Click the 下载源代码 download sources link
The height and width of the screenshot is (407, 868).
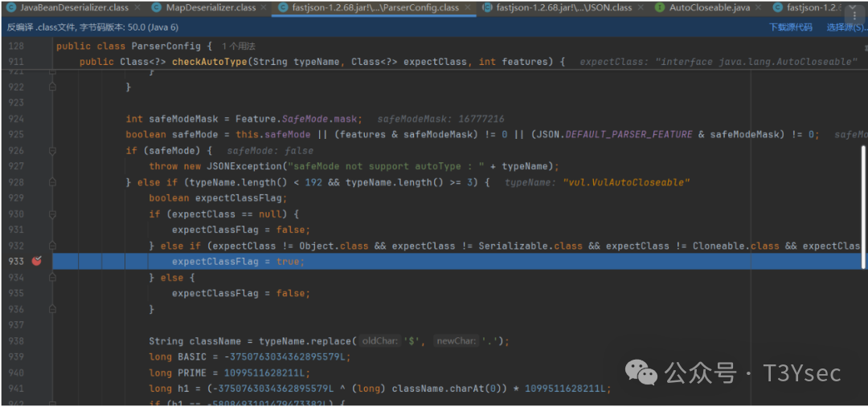pos(791,27)
